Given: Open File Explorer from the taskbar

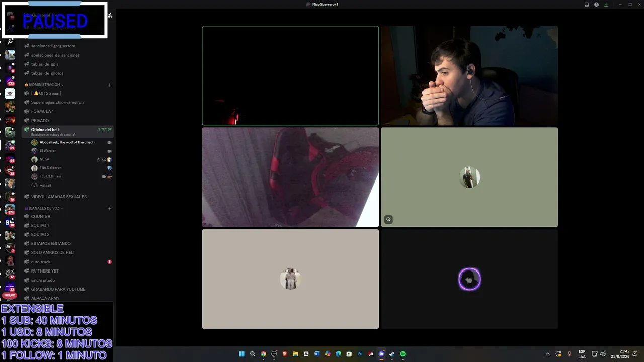Looking at the screenshot, I should pos(295,354).
